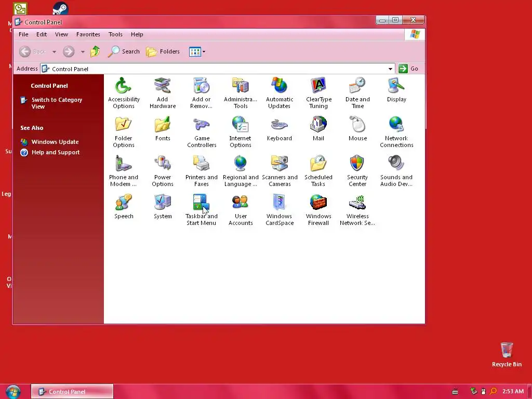Viewport: 532px width, 399px height.
Task: Open the System icon
Action: point(163,207)
